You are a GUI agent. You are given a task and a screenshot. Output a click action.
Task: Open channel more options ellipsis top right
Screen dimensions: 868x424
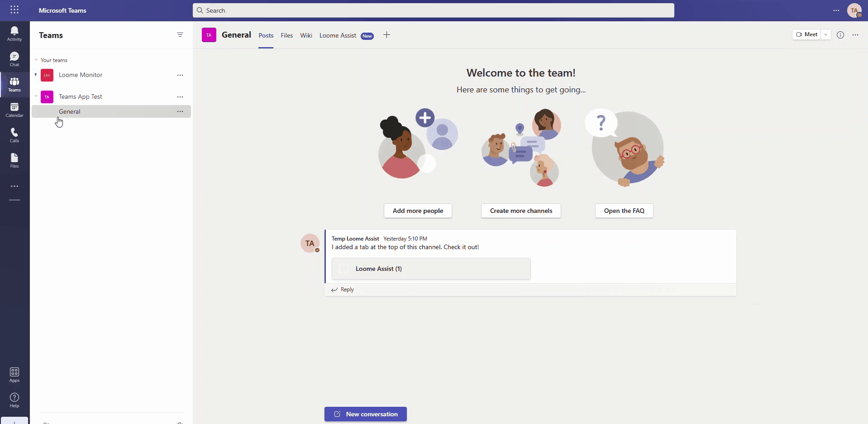point(855,35)
